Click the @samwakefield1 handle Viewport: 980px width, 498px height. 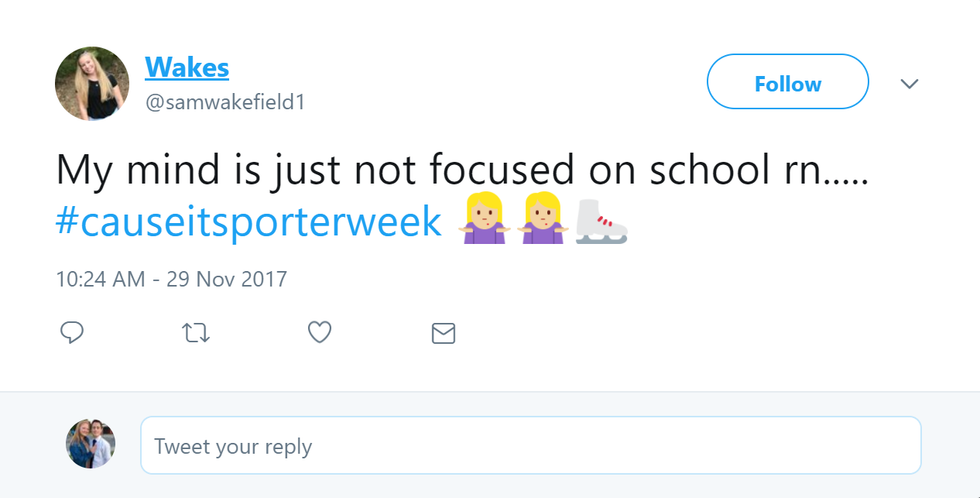point(224,103)
